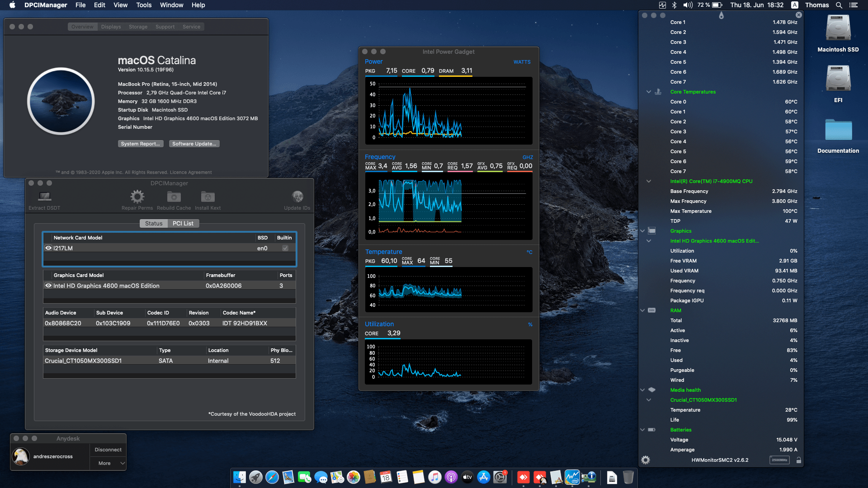The image size is (868, 488).
Task: Collapse the Batteries section
Action: click(642, 430)
